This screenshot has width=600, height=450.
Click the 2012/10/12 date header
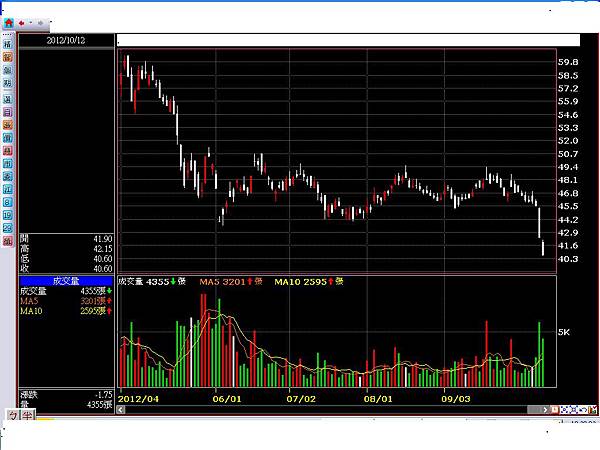coord(66,40)
